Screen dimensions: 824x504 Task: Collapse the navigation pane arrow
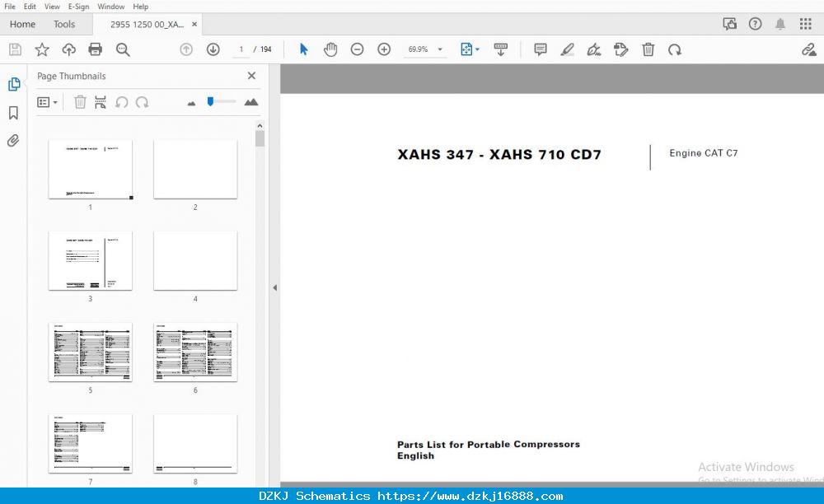point(275,287)
